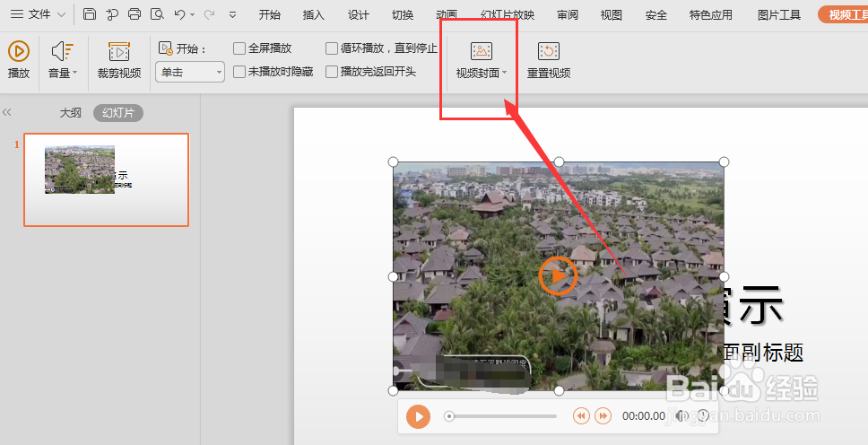The image size is (868, 445).
Task: Toggle the 循环播放，直到停止 checkbox
Action: tap(332, 48)
